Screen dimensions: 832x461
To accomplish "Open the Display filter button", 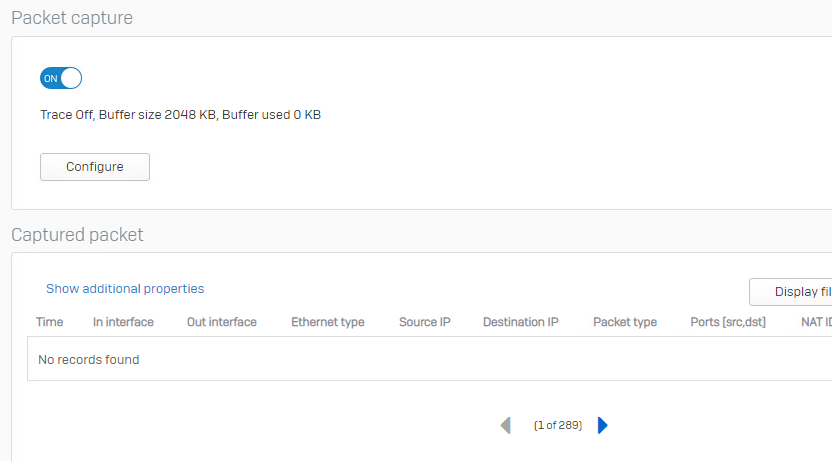I will click(x=791, y=292).
